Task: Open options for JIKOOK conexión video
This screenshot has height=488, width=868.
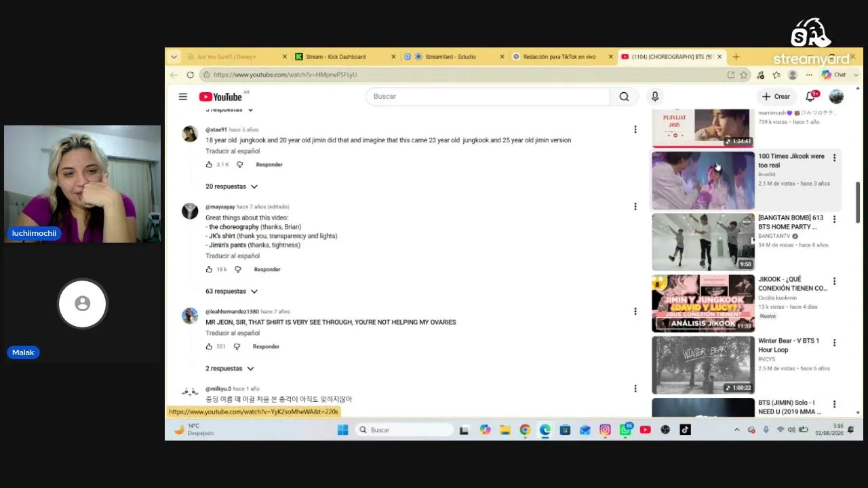Action: [834, 281]
